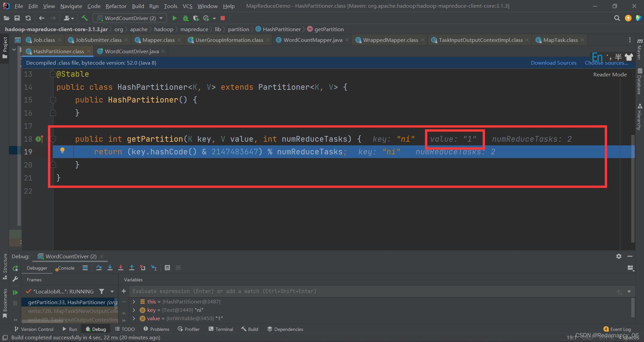Click the Search Everywhere magnifier icon
Viewport: 644px width, 342px height.
pos(617,18)
